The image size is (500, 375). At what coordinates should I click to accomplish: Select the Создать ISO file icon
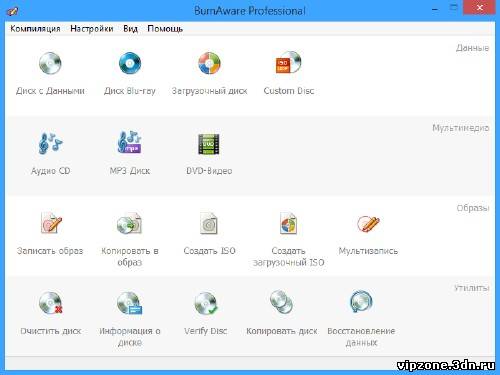click(209, 223)
